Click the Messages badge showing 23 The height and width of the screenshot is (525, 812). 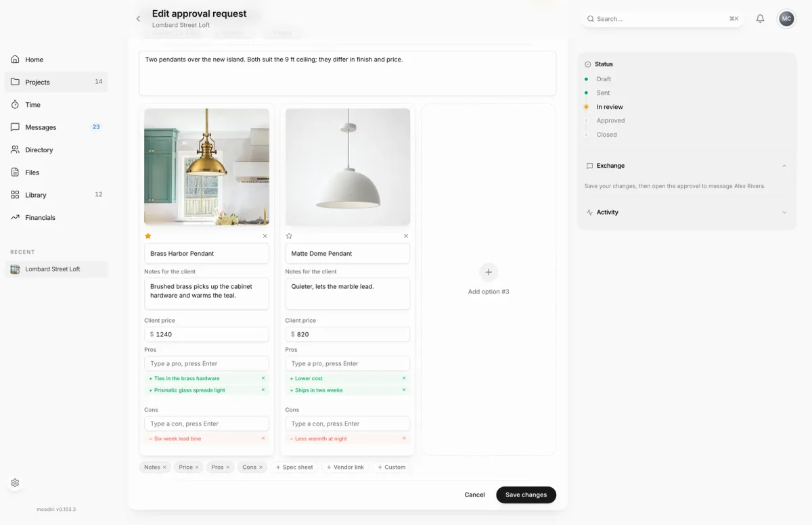pyautogui.click(x=96, y=127)
